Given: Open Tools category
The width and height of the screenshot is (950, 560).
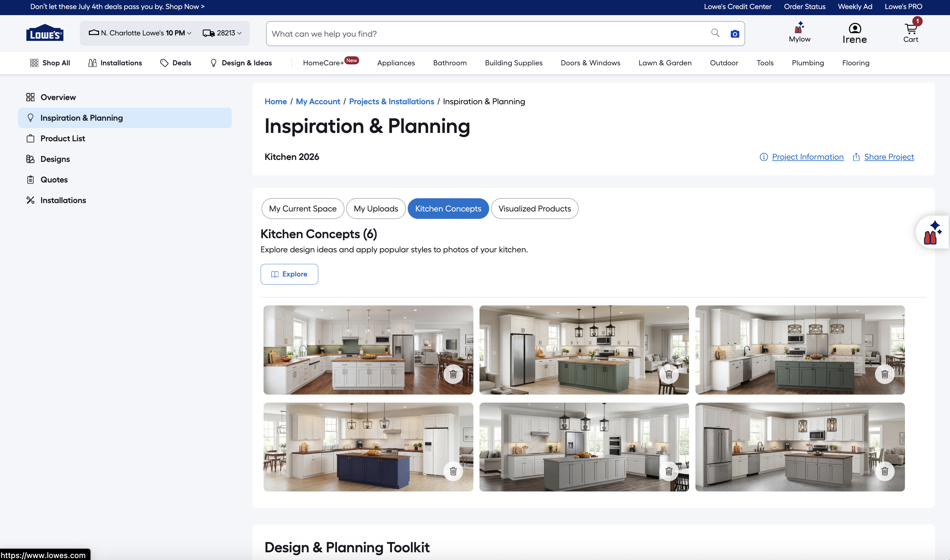Looking at the screenshot, I should pos(765,63).
